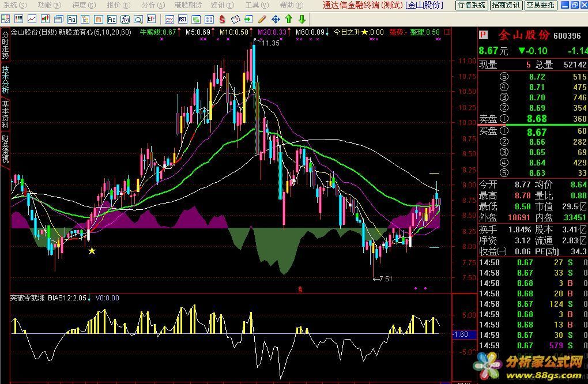Click the yellow star signal marker on chart
Screen dimensions: 588x384
coord(92,250)
